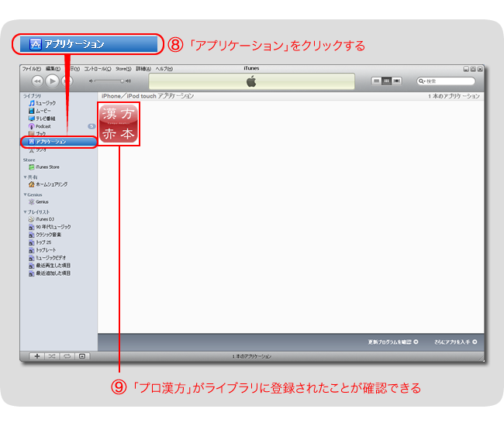Open the Genius sidebar item
This screenshot has height=426, width=504.
pos(41,201)
